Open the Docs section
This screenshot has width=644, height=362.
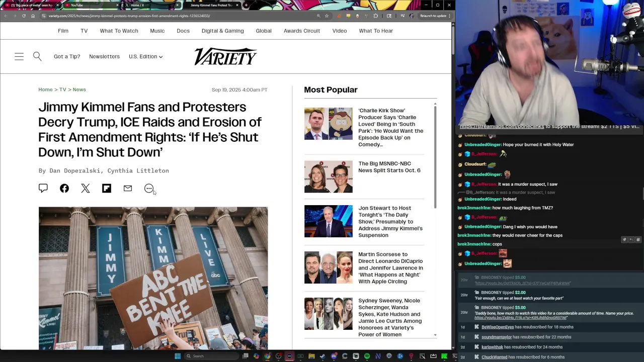(183, 31)
